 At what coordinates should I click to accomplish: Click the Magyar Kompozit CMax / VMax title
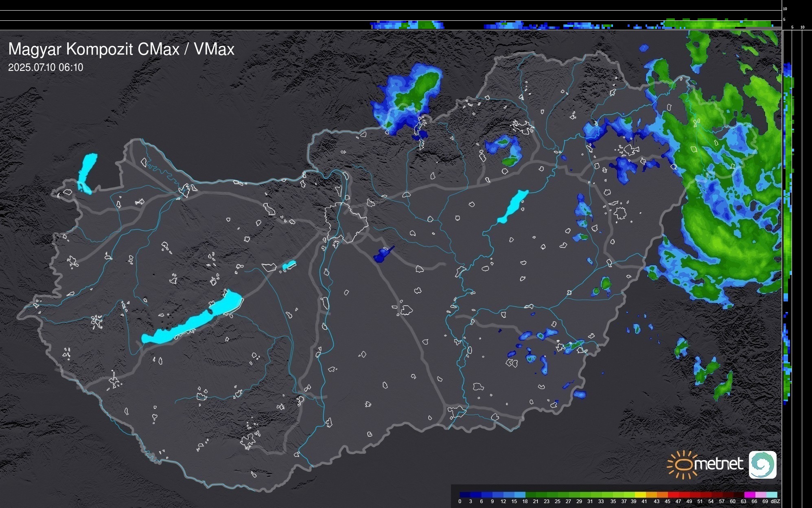(121, 49)
